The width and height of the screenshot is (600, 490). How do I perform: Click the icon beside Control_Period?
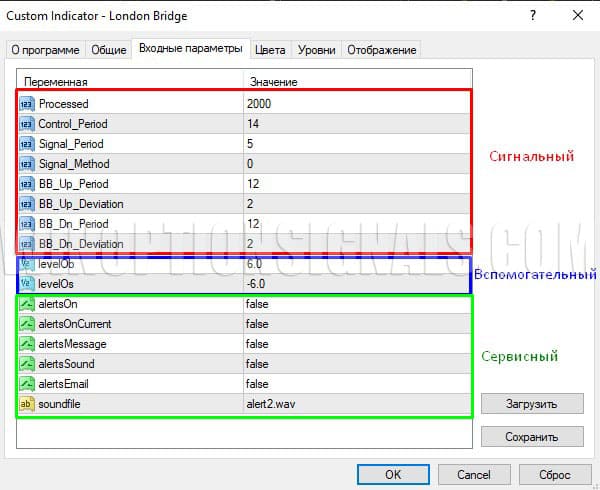click(27, 124)
